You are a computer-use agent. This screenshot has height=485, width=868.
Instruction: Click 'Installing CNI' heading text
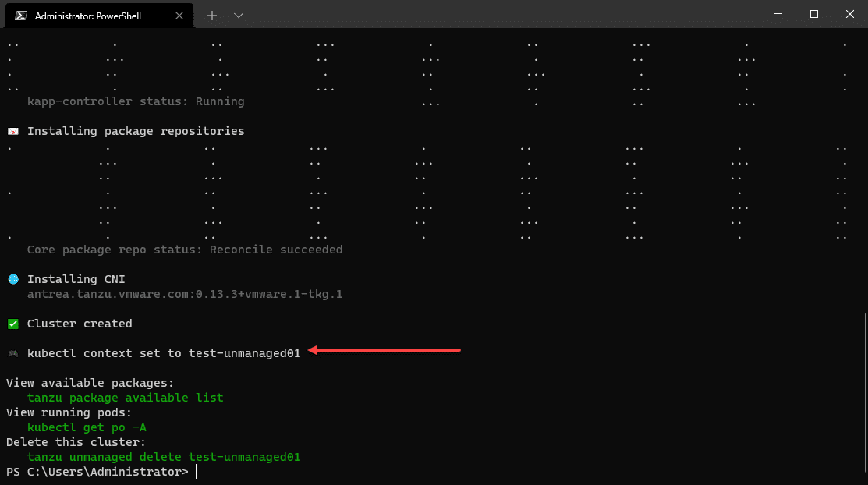[76, 279]
